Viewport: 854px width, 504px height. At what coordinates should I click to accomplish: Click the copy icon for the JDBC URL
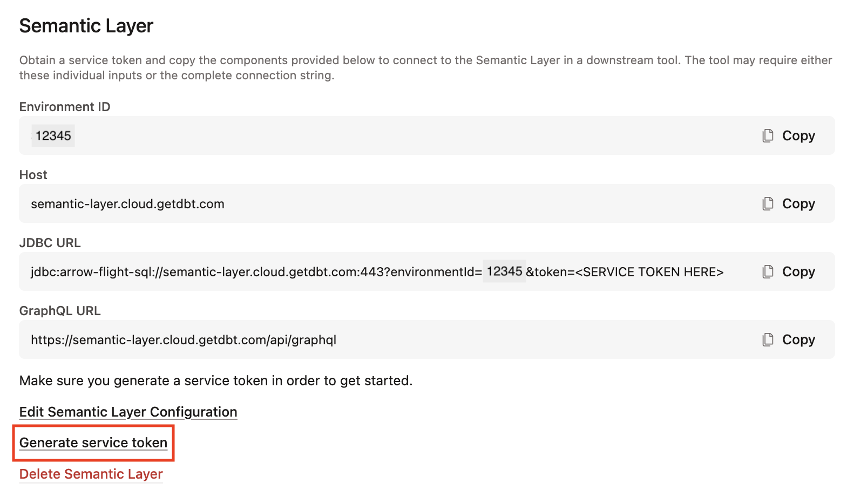click(x=768, y=271)
